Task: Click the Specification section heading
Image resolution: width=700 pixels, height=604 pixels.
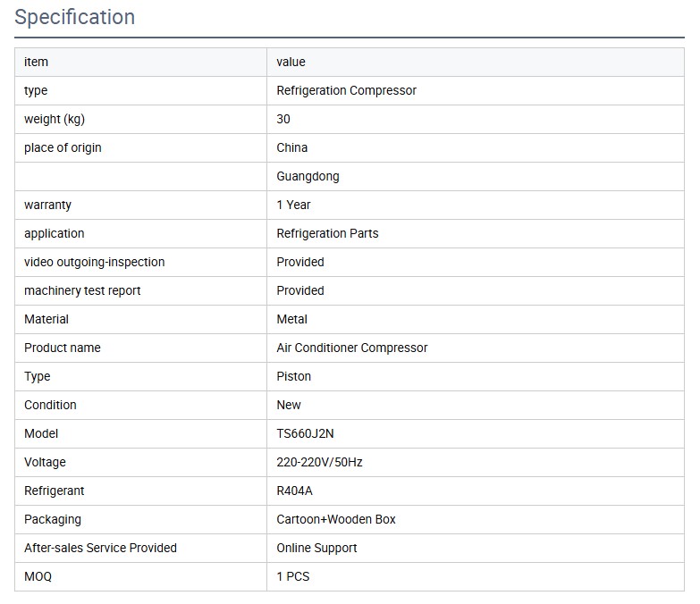Action: (x=75, y=17)
